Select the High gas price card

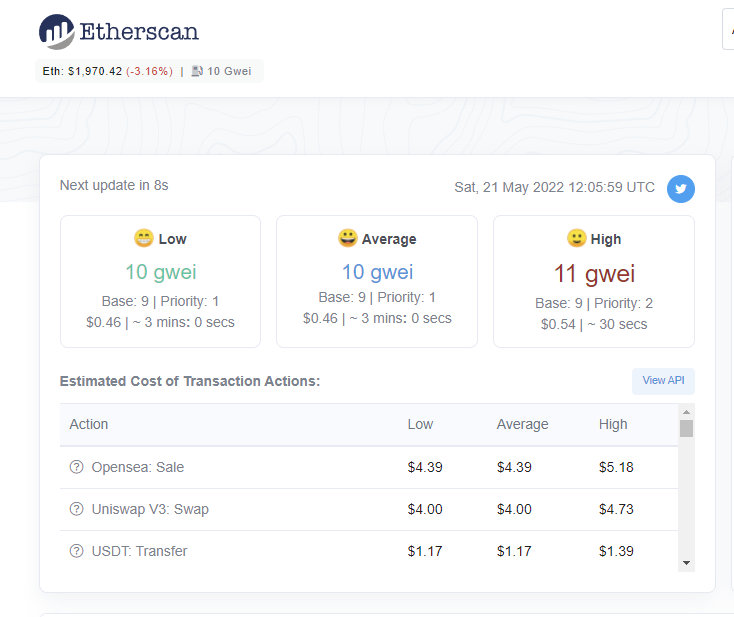coord(594,281)
